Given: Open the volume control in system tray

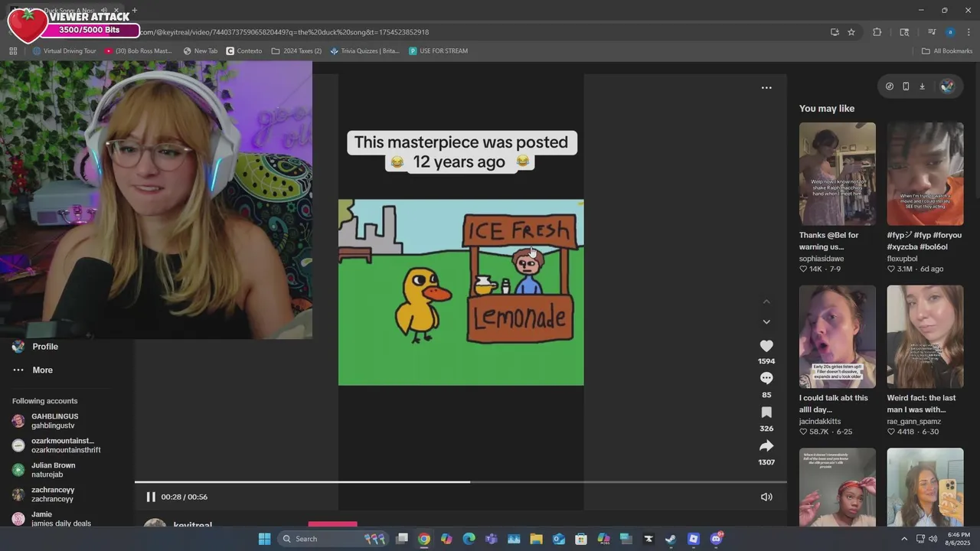Looking at the screenshot, I should pos(933,539).
